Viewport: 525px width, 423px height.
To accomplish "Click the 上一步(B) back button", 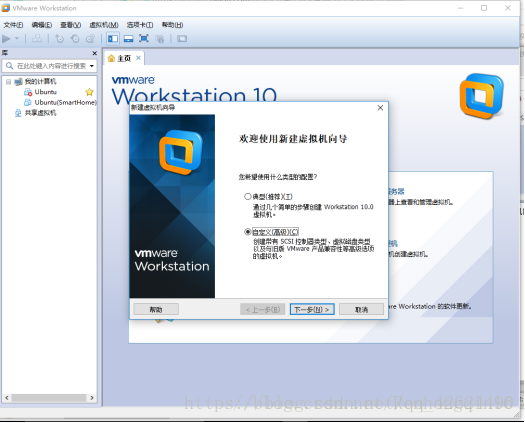I will (262, 309).
